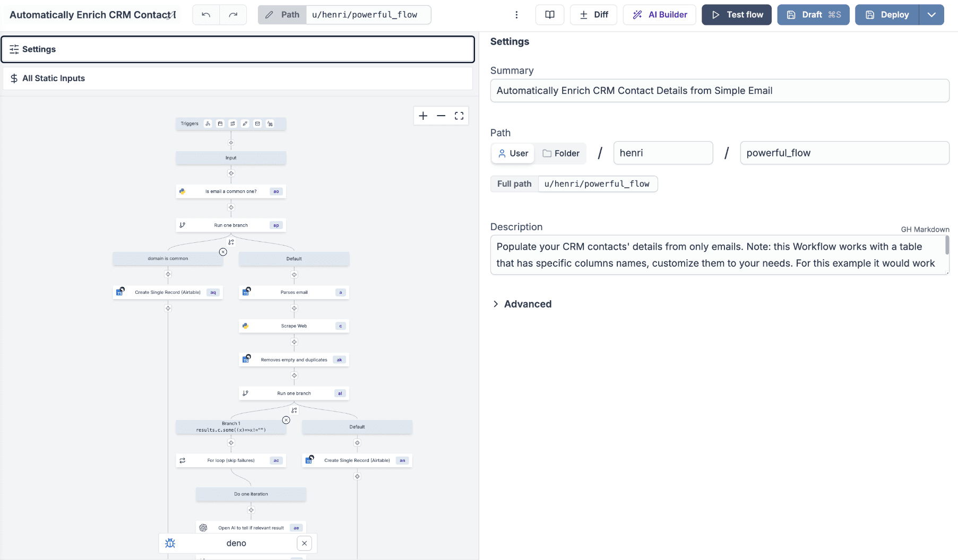Screen dimensions: 958x560
Task: Select User as path owner type
Action: [x=513, y=153]
